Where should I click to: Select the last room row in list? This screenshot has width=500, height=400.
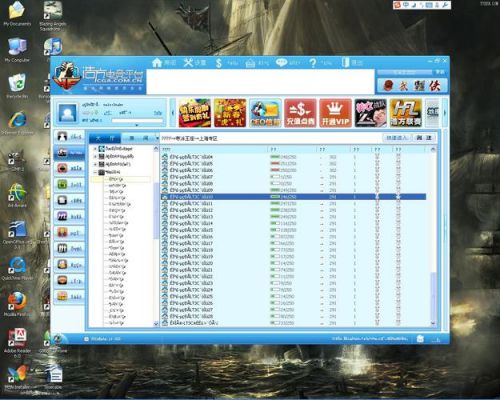[293, 323]
